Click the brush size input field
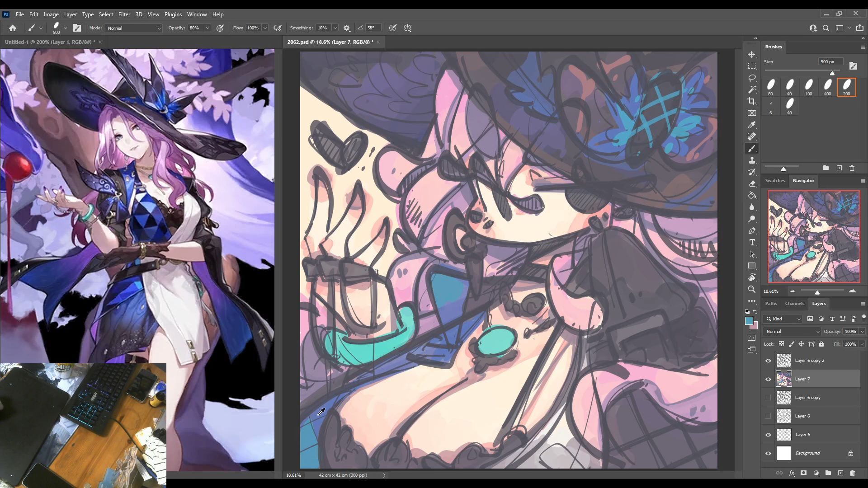The image size is (868, 488). [830, 62]
